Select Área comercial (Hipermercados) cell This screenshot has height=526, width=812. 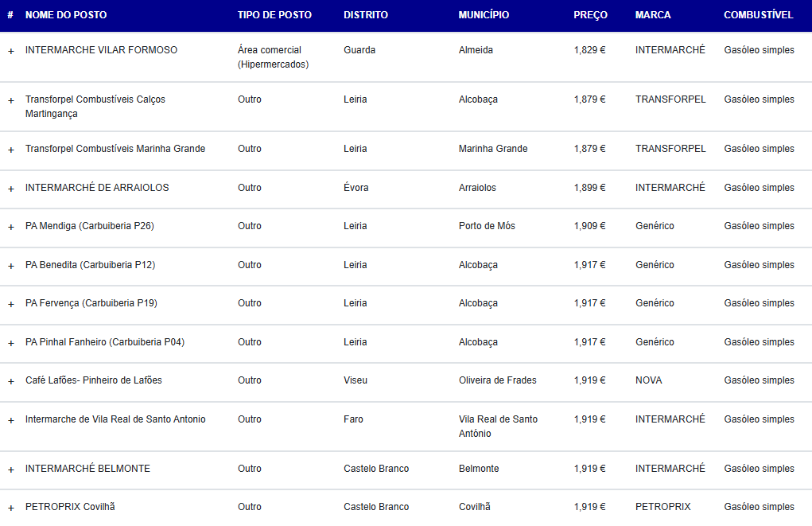click(x=273, y=57)
